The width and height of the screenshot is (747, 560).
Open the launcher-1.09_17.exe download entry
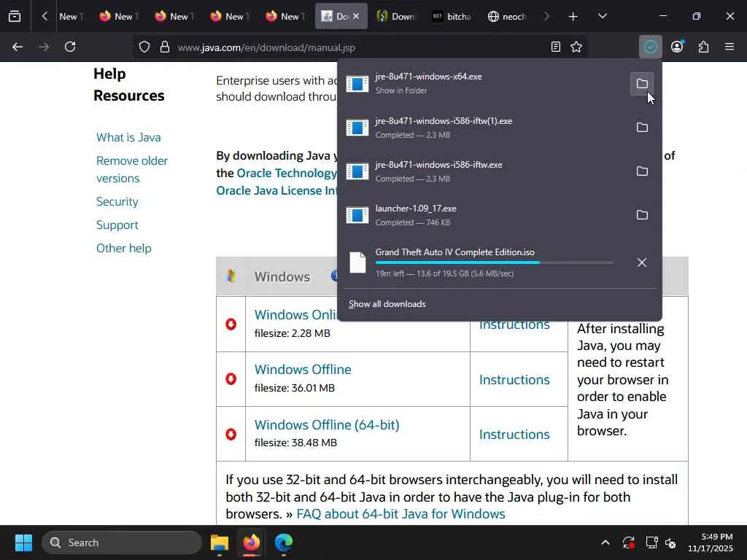click(484, 215)
